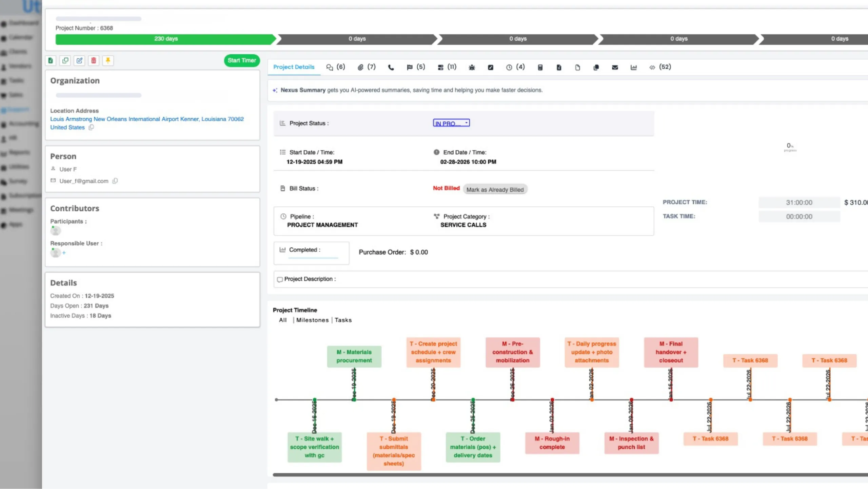Open the milestones flag tab showing (5)
The height and width of the screenshot is (489, 868).
click(416, 67)
